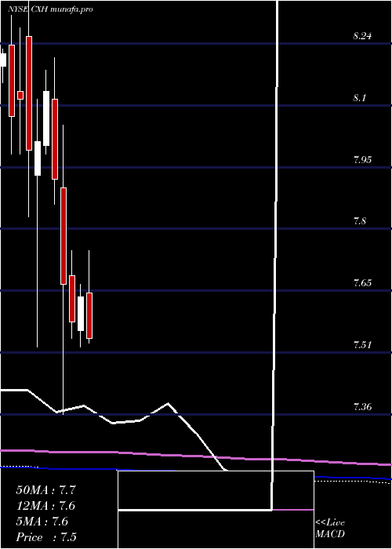Click the 7.95 price axis label
Image resolution: width=392 pixels, height=549 pixels.
pyautogui.click(x=362, y=160)
